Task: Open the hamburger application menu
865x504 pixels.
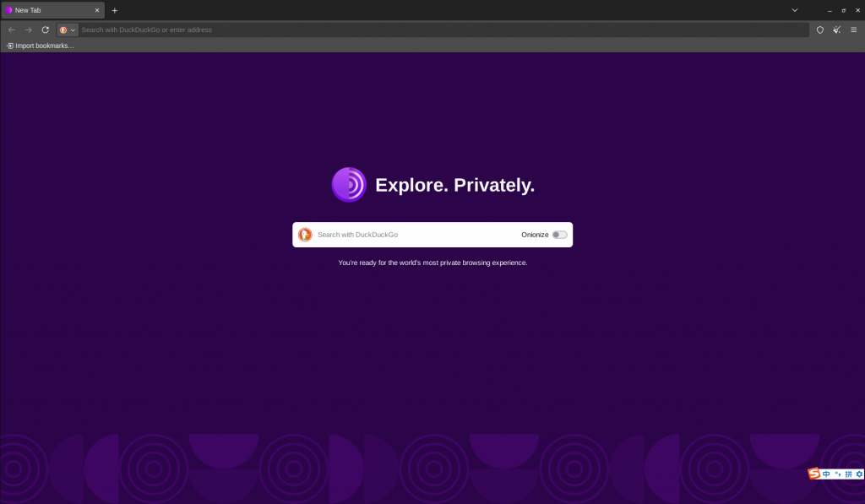Action: click(853, 30)
